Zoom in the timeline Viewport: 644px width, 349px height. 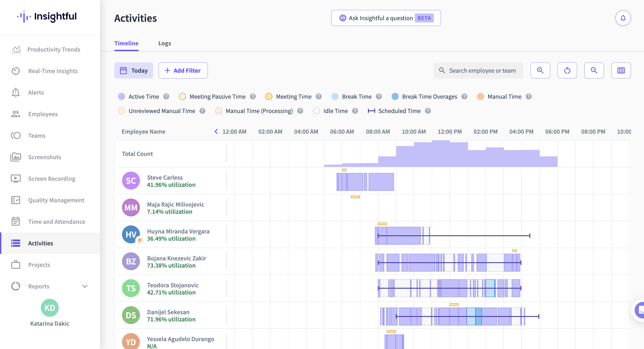pos(540,70)
